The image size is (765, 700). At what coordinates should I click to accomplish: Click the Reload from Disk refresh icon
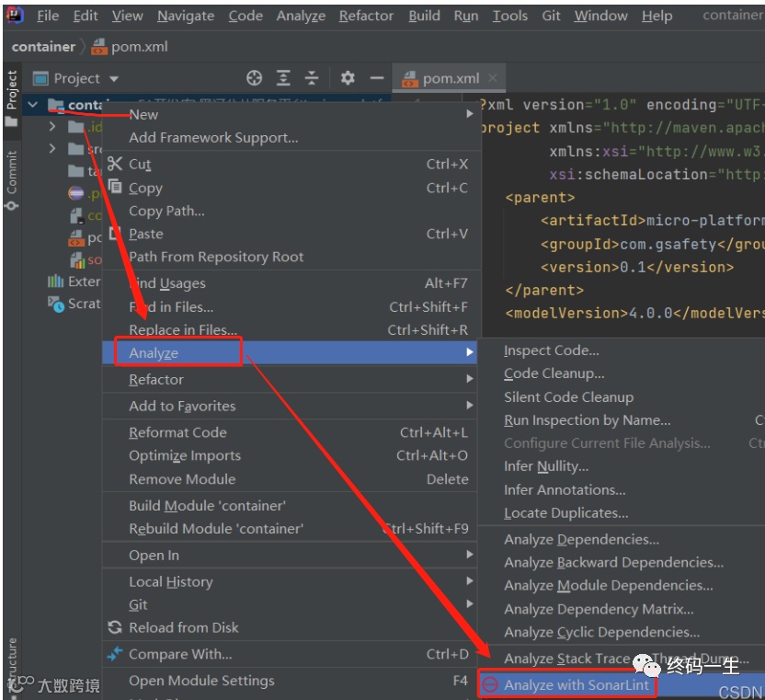[115, 627]
